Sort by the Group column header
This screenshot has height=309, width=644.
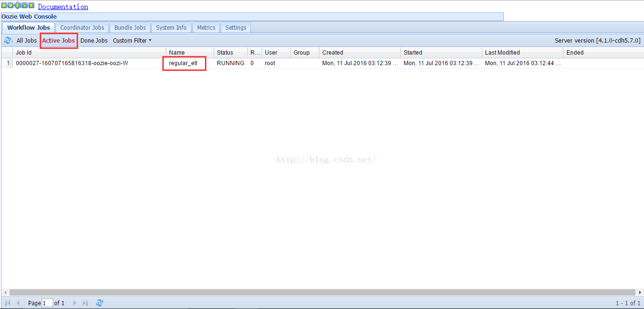[305, 53]
